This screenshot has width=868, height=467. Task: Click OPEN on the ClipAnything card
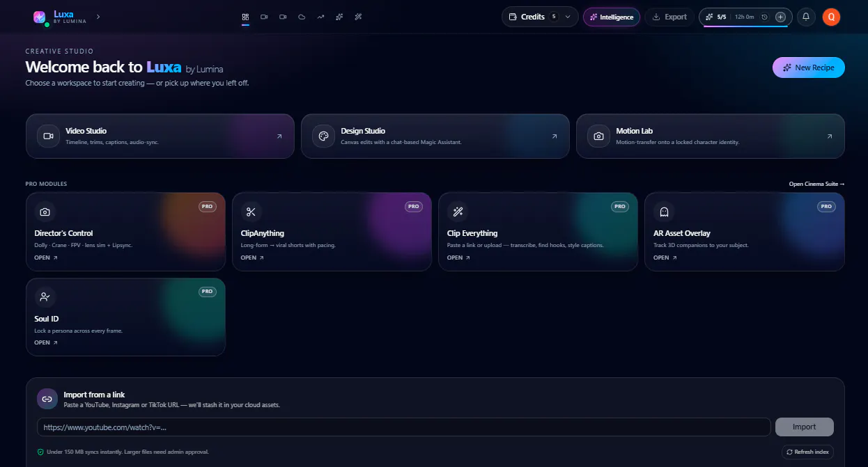(x=252, y=258)
